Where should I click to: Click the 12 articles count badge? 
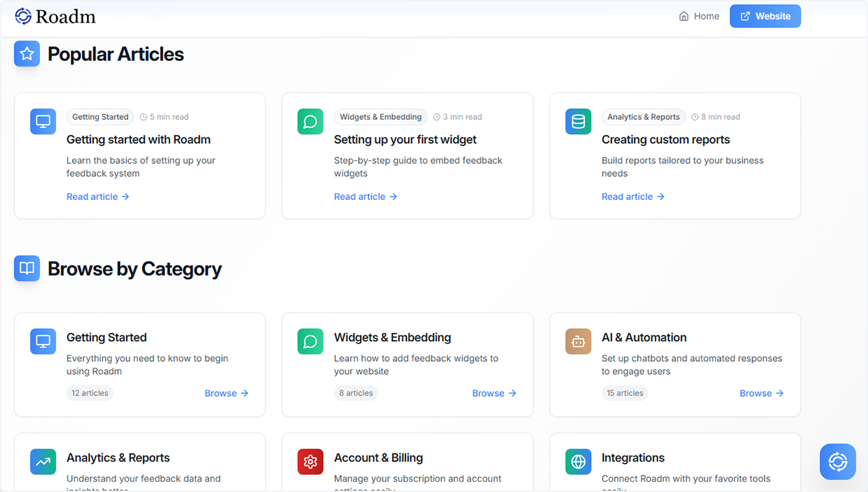pyautogui.click(x=90, y=393)
